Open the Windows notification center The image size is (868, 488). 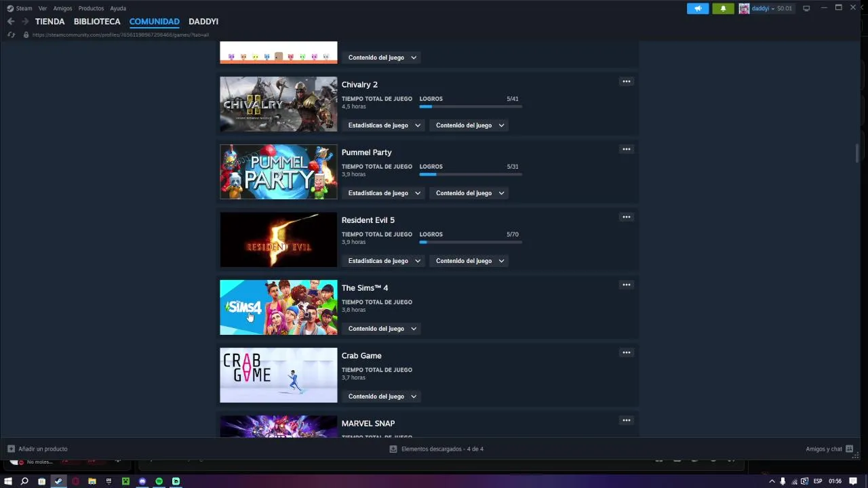pos(853,481)
